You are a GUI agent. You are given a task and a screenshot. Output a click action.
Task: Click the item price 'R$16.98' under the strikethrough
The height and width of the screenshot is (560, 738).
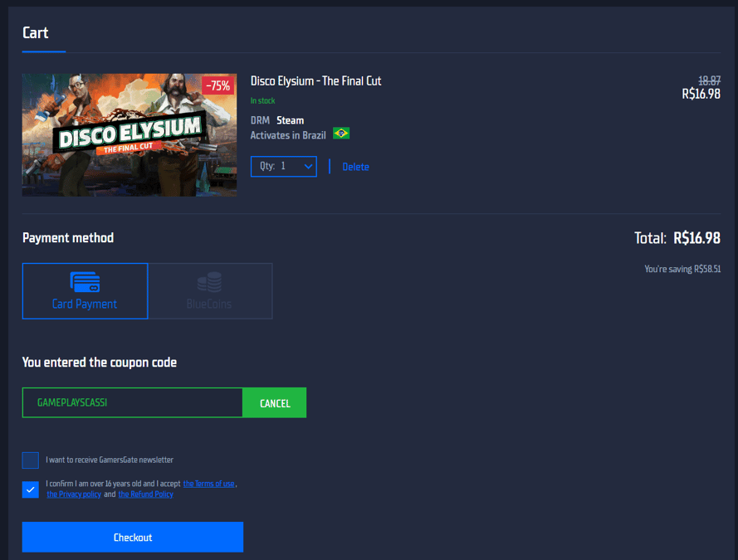[x=701, y=94]
